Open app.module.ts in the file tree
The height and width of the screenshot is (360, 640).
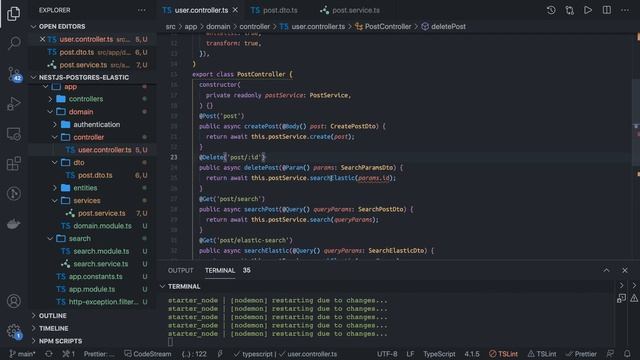(x=92, y=289)
